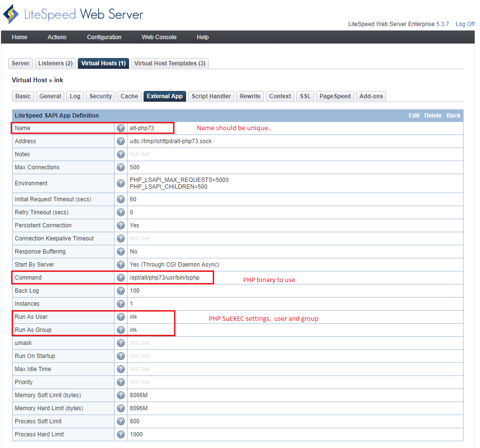This screenshot has height=448, width=480.
Task: Click the uds://tmp/lshttpd/alt-php73.sock address
Action: tap(171, 141)
